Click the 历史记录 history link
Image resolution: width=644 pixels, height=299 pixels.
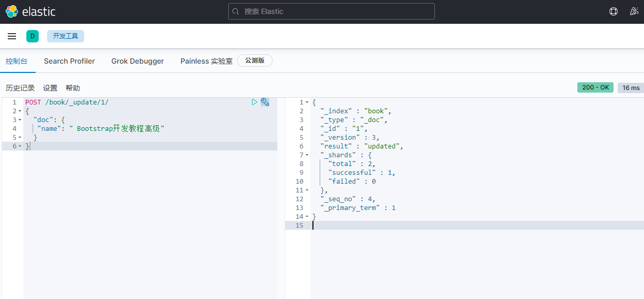pos(20,88)
